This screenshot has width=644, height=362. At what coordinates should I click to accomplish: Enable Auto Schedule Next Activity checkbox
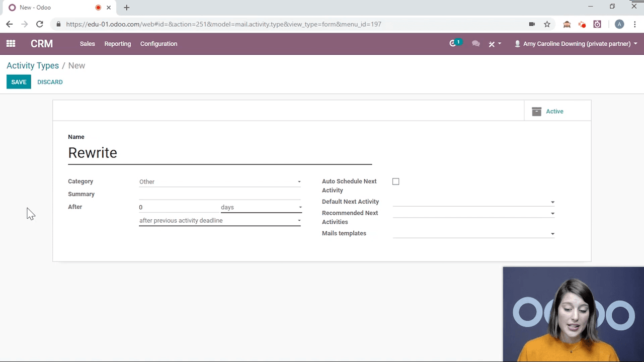(396, 182)
